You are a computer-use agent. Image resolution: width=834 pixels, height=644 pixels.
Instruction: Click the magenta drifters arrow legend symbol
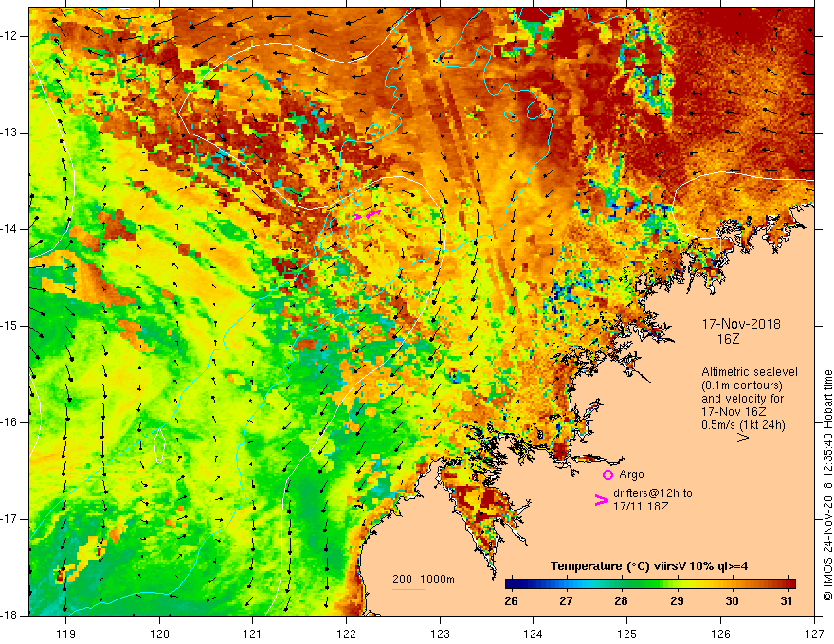click(601, 500)
